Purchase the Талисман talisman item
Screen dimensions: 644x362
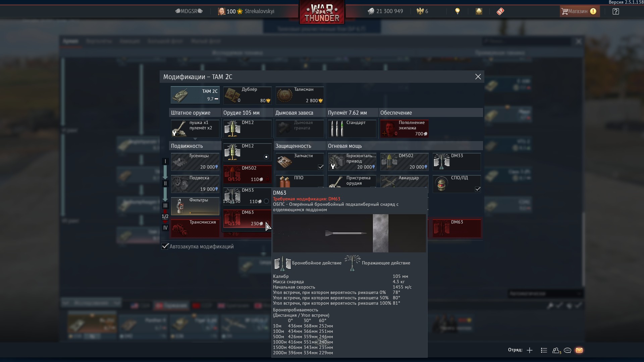[x=300, y=95]
